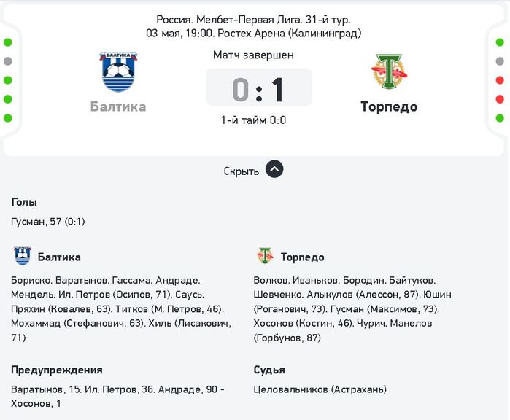Click Torpedo's second red loss form dot
The image size is (510, 420).
500,99
